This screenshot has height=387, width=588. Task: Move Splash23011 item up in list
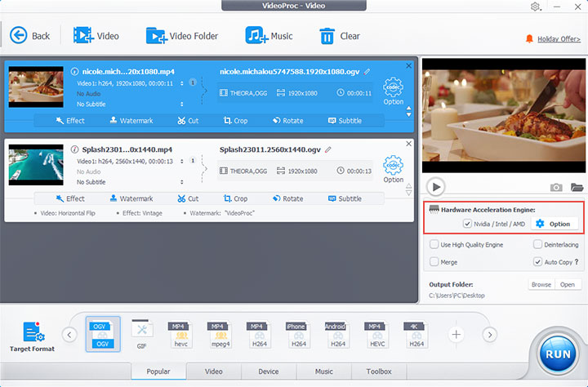[409, 186]
